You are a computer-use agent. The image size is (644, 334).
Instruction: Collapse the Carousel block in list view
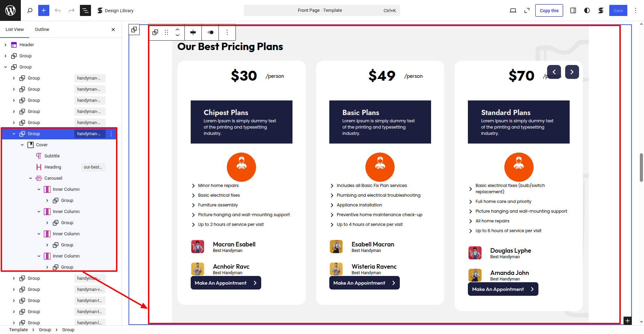31,178
